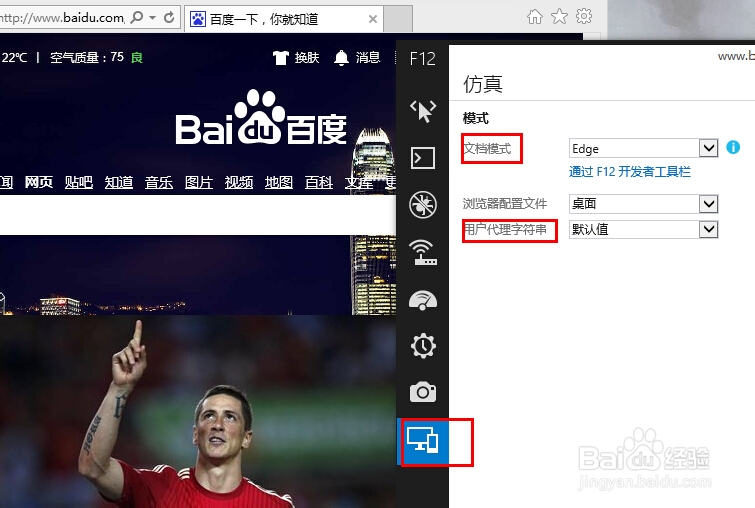Viewport: 755px width, 508px height.
Task: Refresh the page with reload icon
Action: [x=169, y=18]
